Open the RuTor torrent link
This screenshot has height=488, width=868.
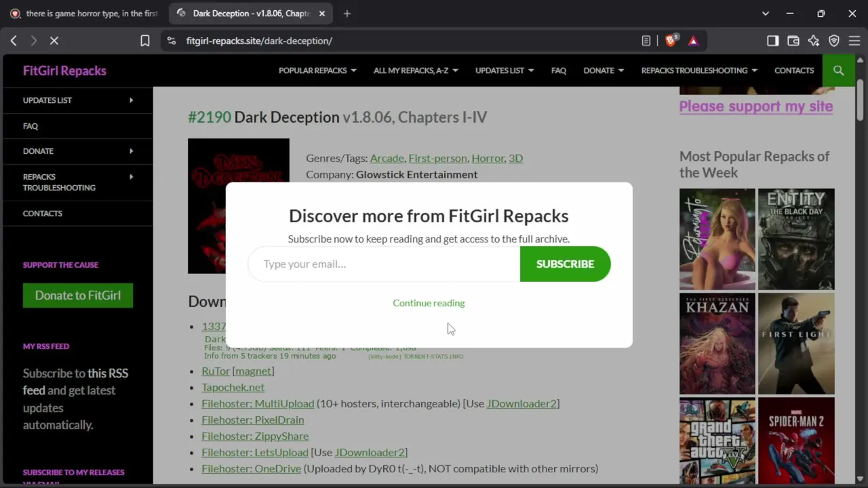[216, 371]
